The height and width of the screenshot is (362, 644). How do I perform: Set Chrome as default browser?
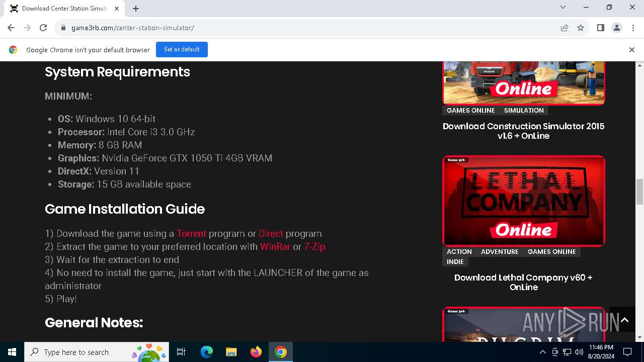[x=182, y=49]
